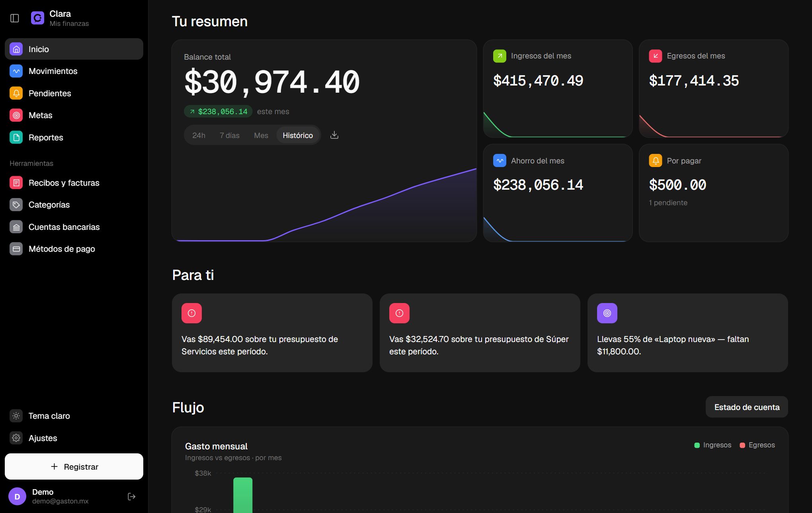The image size is (812, 513).
Task: Open Ajustes settings
Action: tap(74, 438)
